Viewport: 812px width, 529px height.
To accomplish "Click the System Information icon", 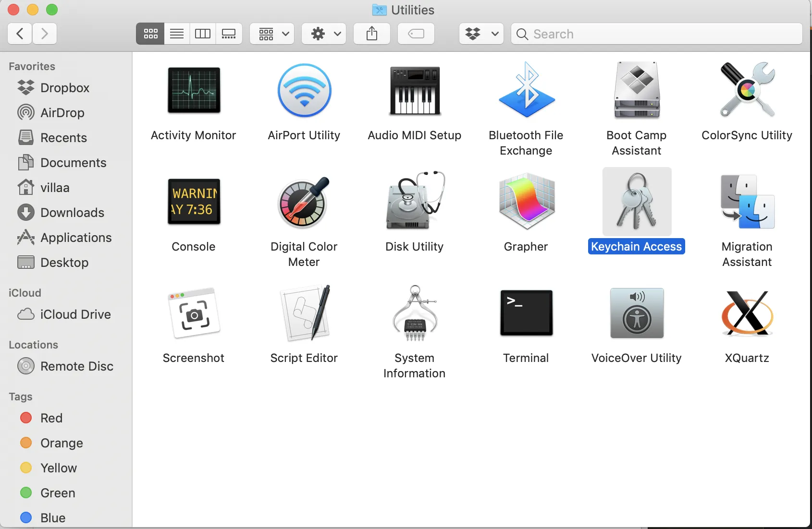I will pos(415,313).
